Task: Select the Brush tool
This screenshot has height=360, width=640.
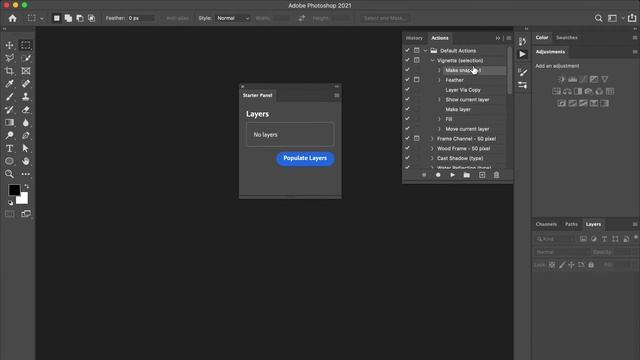Action: pyautogui.click(x=9, y=97)
